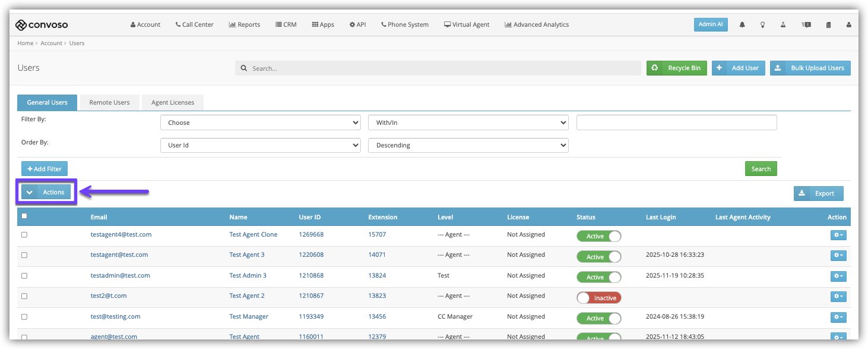Image resolution: width=868 pixels, height=349 pixels.
Task: Expand the Actions dropdown button
Action: (x=46, y=192)
